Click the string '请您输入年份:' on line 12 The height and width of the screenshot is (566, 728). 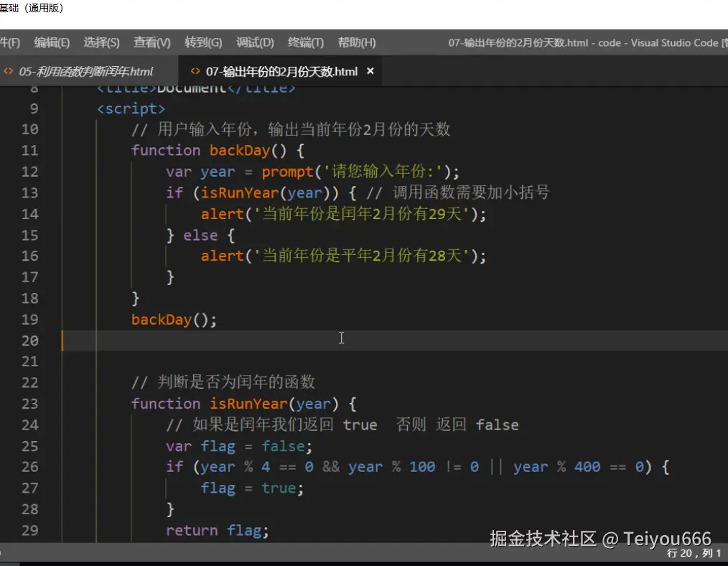383,172
